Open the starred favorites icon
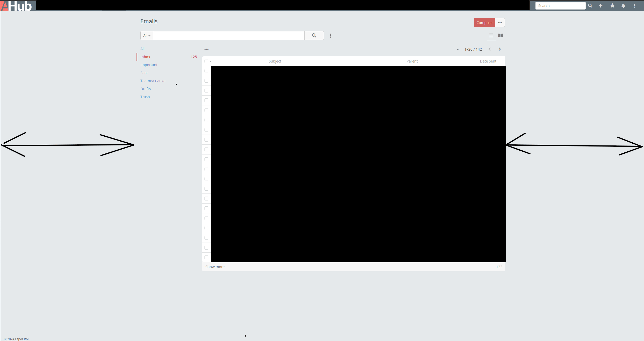This screenshot has height=341, width=644. pyautogui.click(x=612, y=6)
